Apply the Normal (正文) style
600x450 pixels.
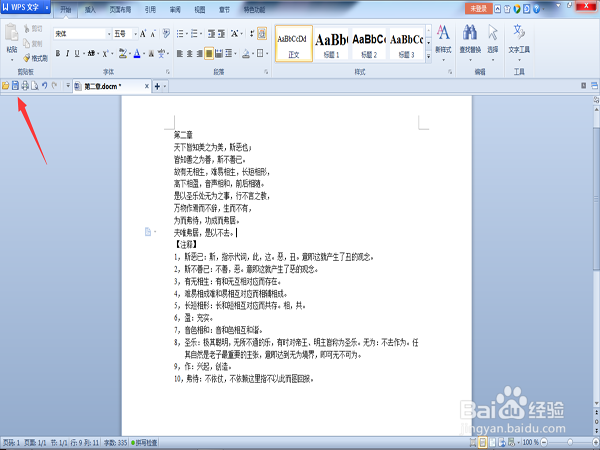coord(293,44)
